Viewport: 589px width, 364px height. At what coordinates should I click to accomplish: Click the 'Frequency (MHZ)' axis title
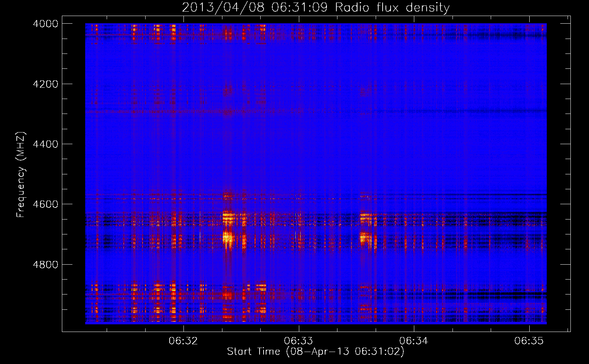coord(21,175)
